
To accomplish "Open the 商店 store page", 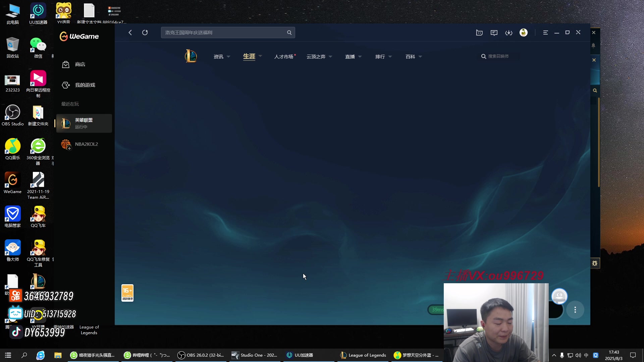I will pyautogui.click(x=84, y=64).
